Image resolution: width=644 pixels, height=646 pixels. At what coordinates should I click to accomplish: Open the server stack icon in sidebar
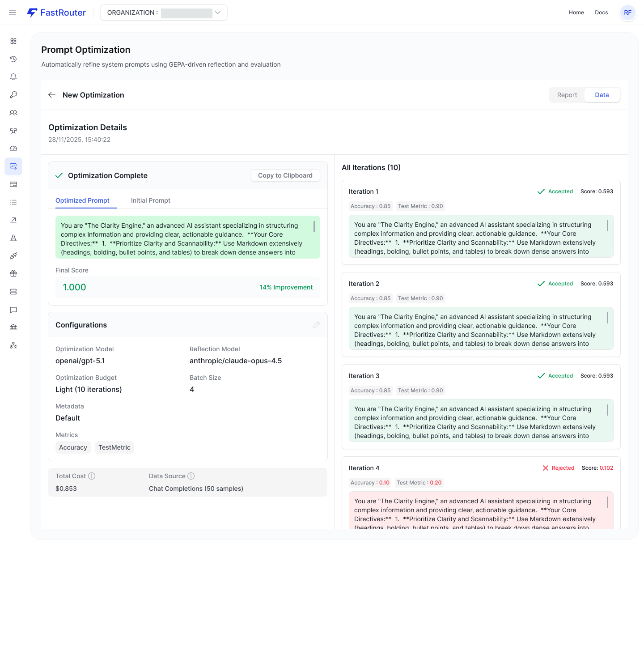[13, 292]
